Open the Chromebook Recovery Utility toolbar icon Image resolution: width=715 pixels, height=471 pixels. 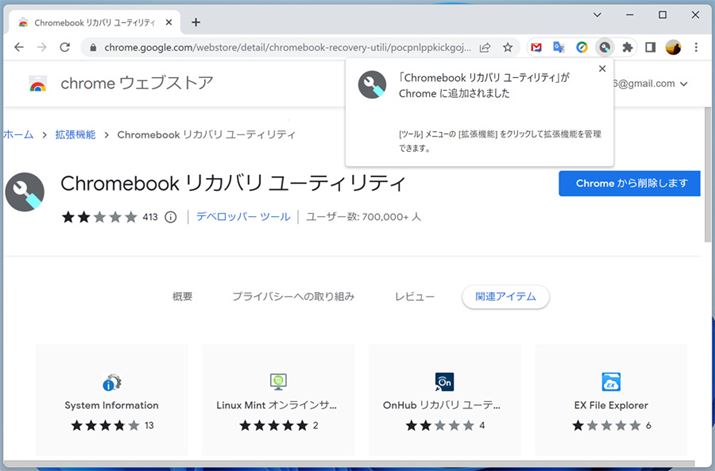[x=605, y=47]
